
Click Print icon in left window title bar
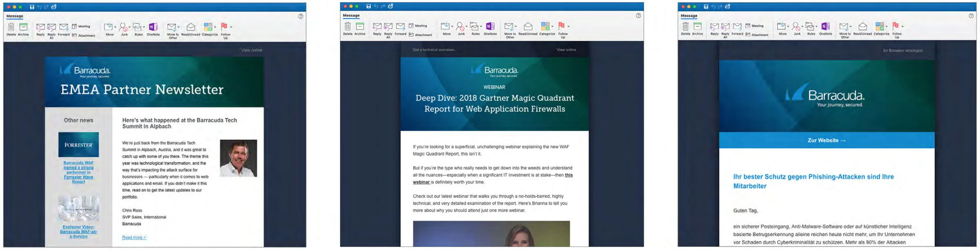[x=53, y=7]
